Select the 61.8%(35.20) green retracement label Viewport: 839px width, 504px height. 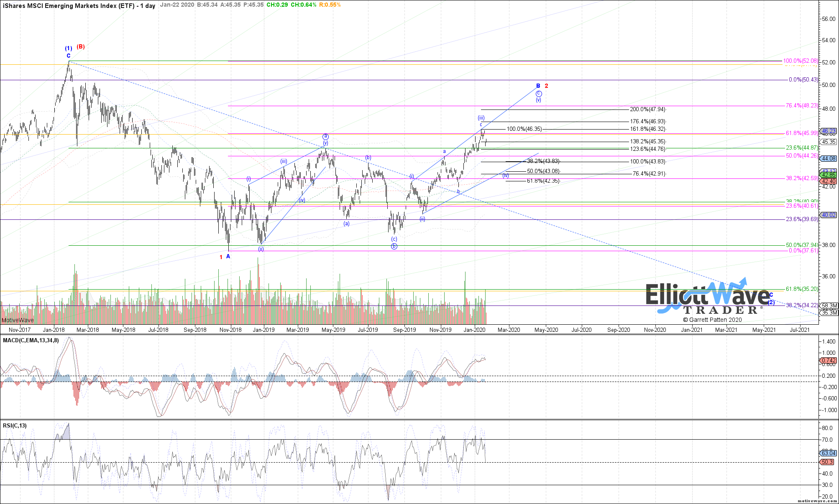click(x=801, y=289)
